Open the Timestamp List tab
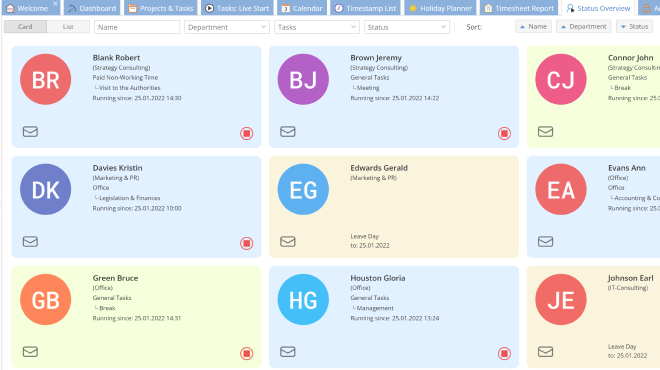This screenshot has height=370, width=660. (365, 8)
